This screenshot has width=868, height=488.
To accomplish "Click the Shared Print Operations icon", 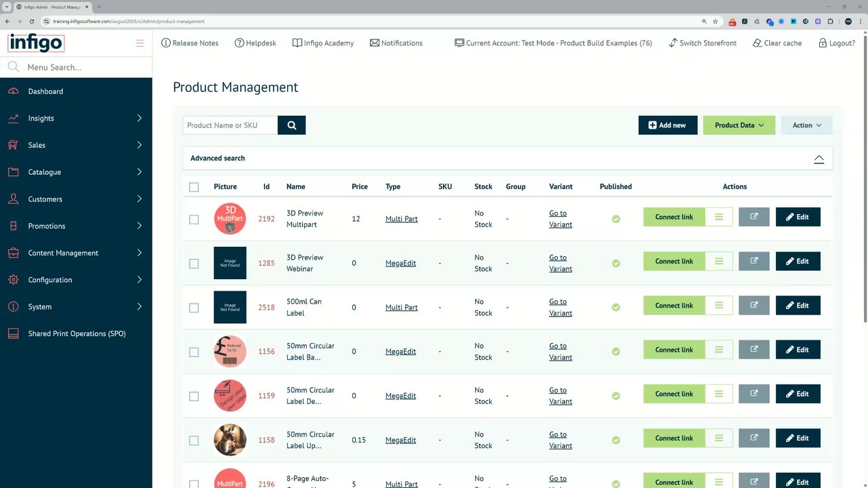I will pos(14,333).
